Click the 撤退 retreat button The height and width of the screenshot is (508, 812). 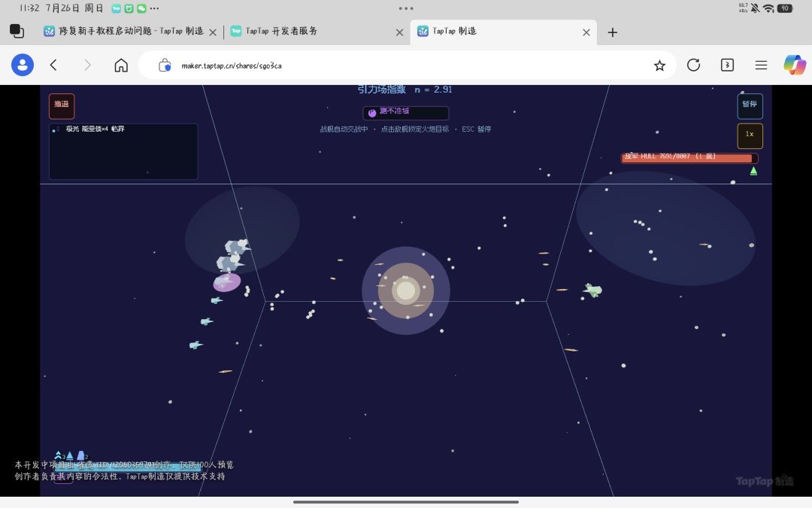pos(62,106)
